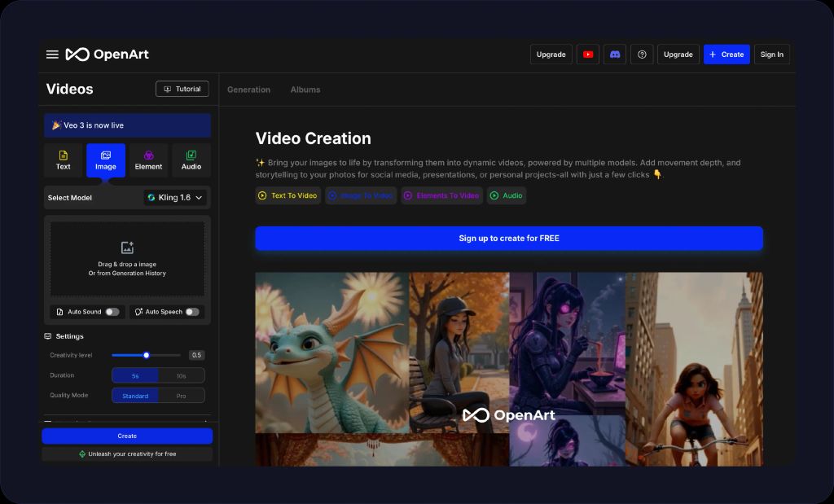Click the YouTube icon in header

[588, 55]
